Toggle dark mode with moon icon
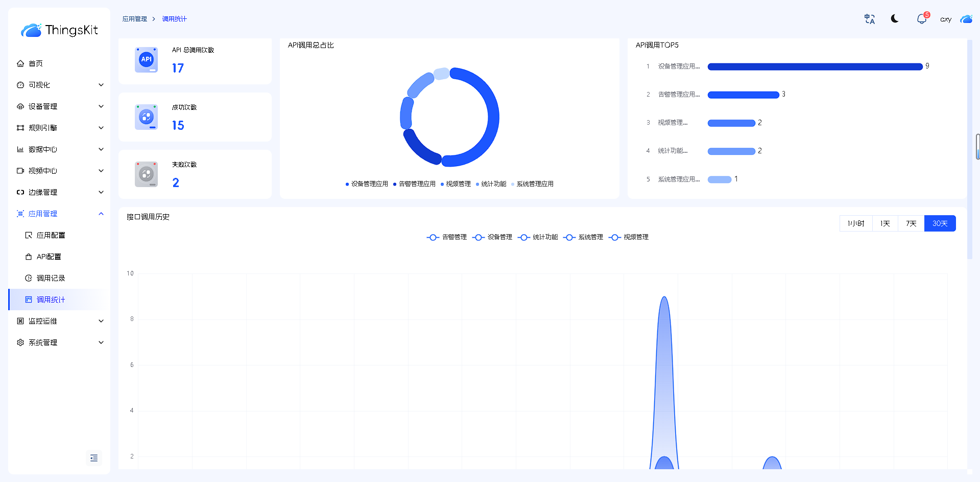This screenshot has width=980, height=482. click(895, 19)
